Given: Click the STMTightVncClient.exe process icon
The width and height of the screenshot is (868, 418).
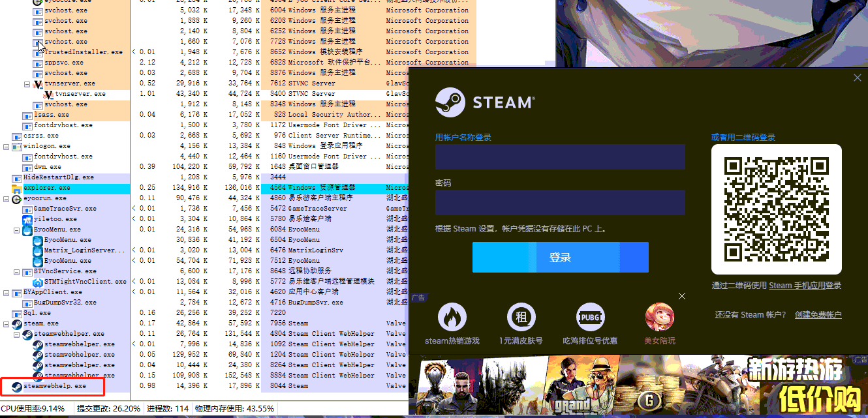Looking at the screenshot, I should 38,282.
